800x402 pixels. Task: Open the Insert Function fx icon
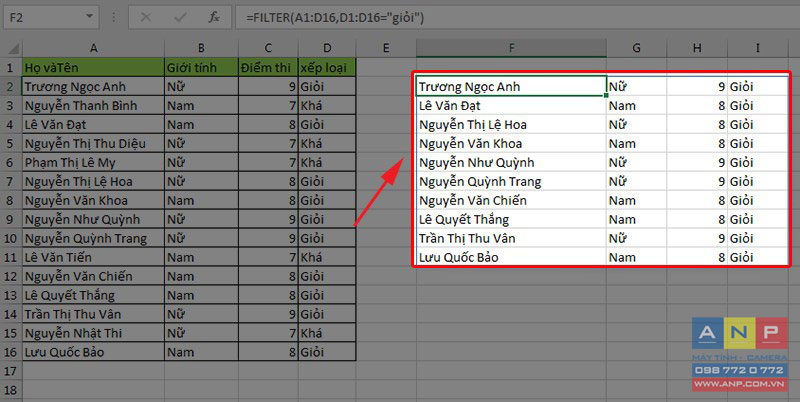click(214, 18)
